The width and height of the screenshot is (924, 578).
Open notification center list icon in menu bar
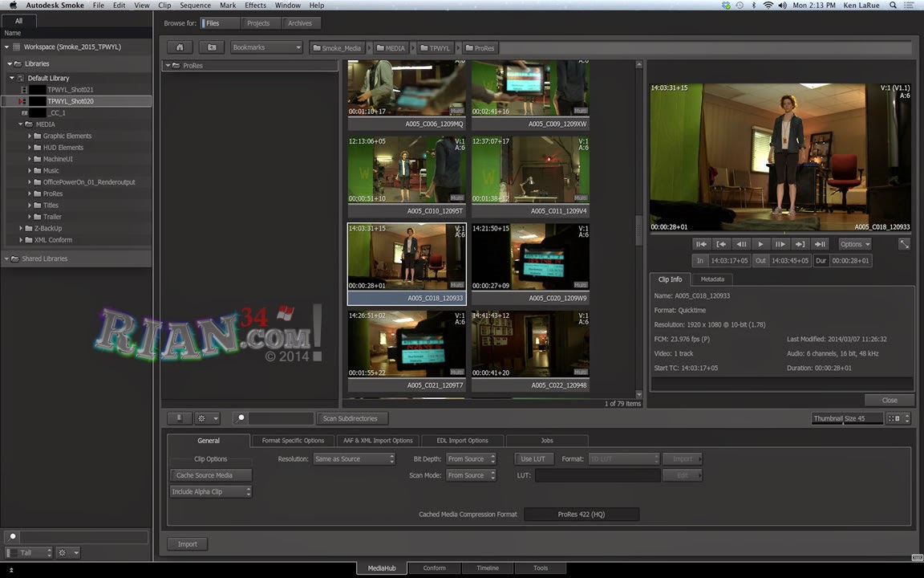pyautogui.click(x=910, y=6)
